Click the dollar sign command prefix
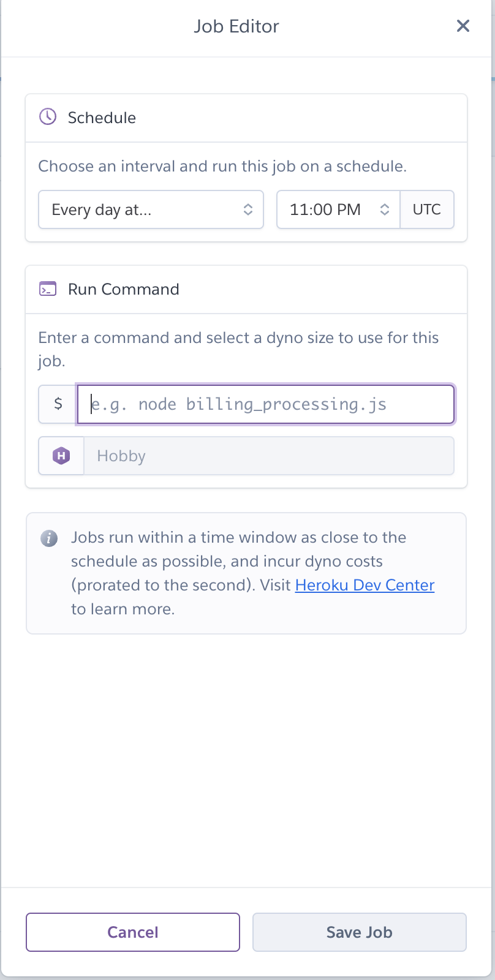Image resolution: width=495 pixels, height=980 pixels. pos(58,404)
